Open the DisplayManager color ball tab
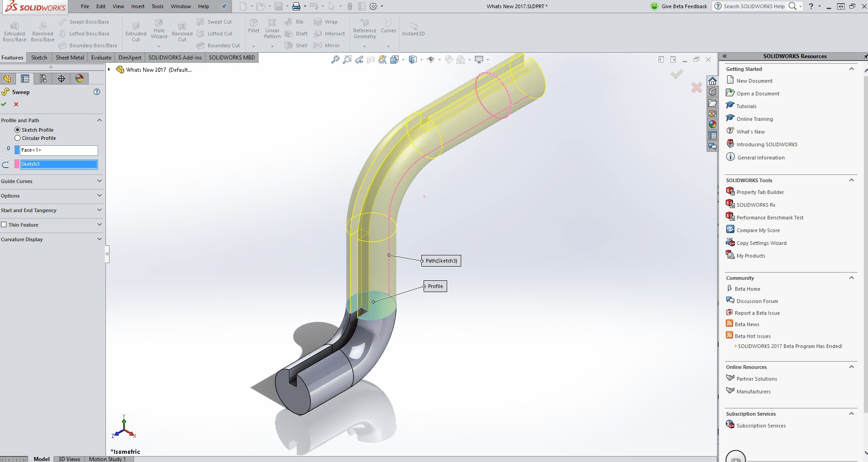Image resolution: width=868 pixels, height=462 pixels. pos(80,79)
